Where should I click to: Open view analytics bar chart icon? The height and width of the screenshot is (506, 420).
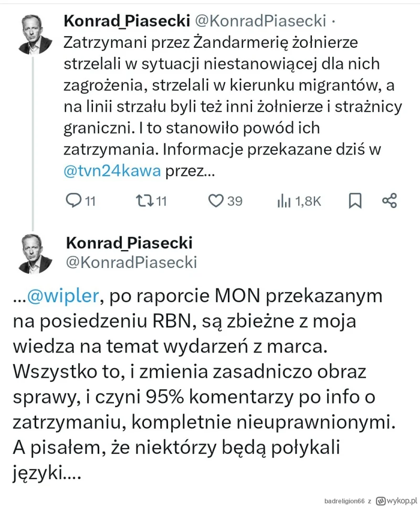(283, 200)
